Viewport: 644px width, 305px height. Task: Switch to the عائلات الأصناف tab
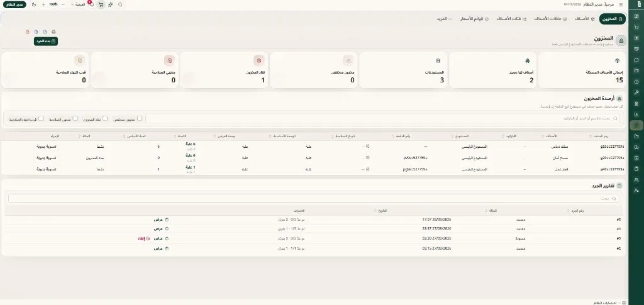pos(550,19)
